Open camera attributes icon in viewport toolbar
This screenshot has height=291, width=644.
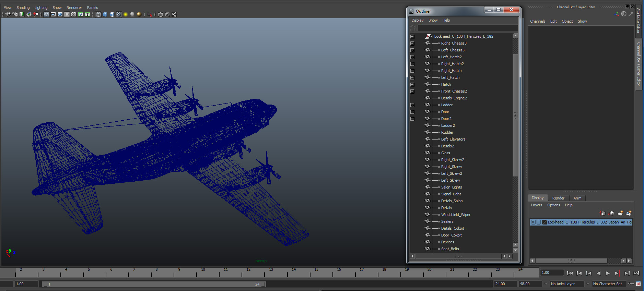(x=15, y=14)
